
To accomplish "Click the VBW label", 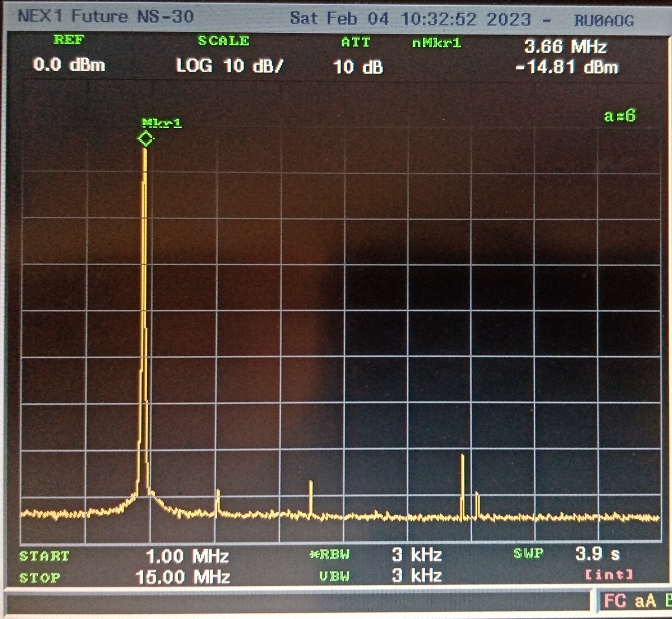I will [x=334, y=577].
